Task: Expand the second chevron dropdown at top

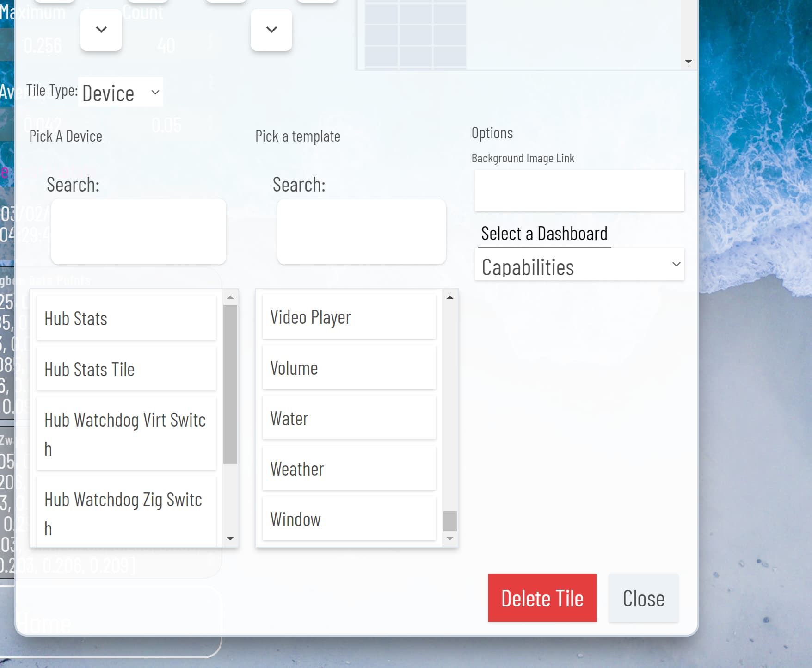Action: click(x=271, y=30)
